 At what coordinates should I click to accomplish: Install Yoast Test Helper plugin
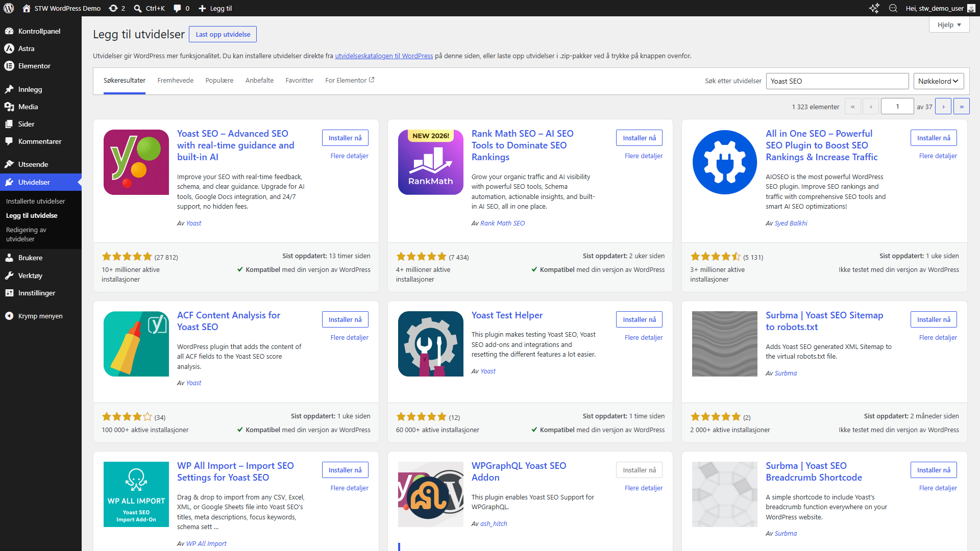pos(640,319)
